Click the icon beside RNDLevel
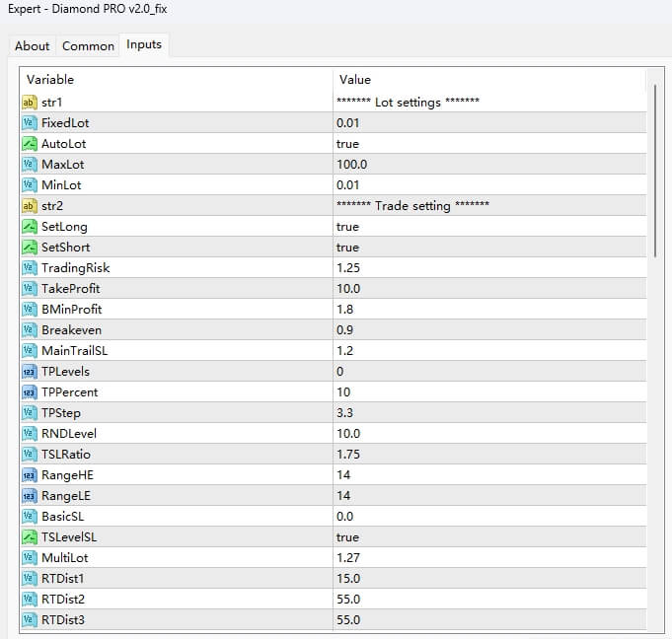The image size is (672, 639). point(30,434)
